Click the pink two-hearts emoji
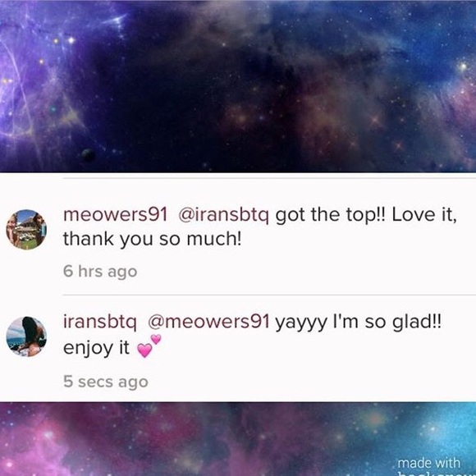 pyautogui.click(x=149, y=346)
